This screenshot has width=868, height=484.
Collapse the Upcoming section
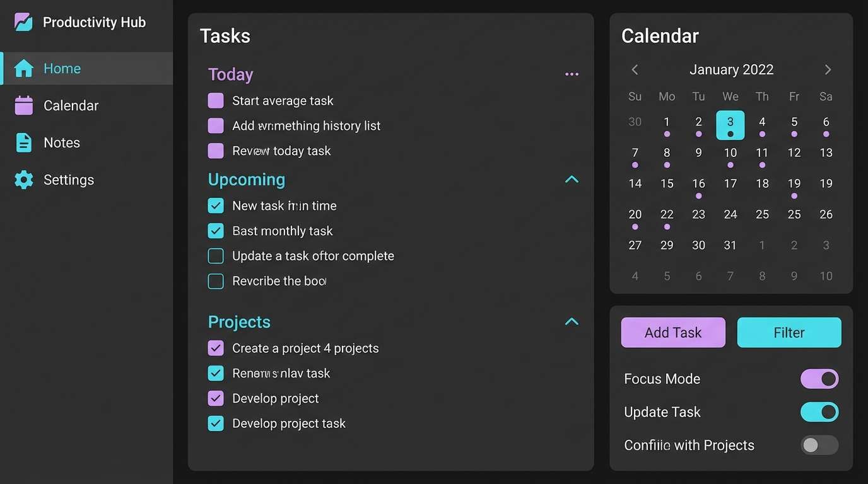pos(572,179)
